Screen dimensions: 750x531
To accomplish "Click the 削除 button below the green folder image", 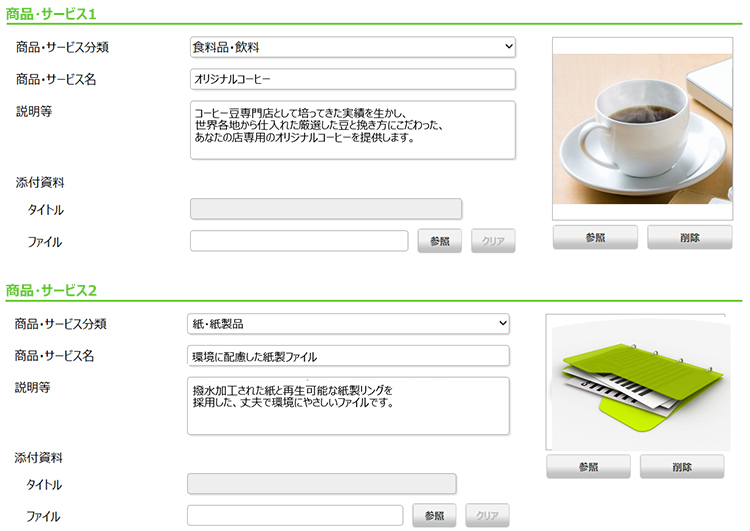I will tap(682, 466).
